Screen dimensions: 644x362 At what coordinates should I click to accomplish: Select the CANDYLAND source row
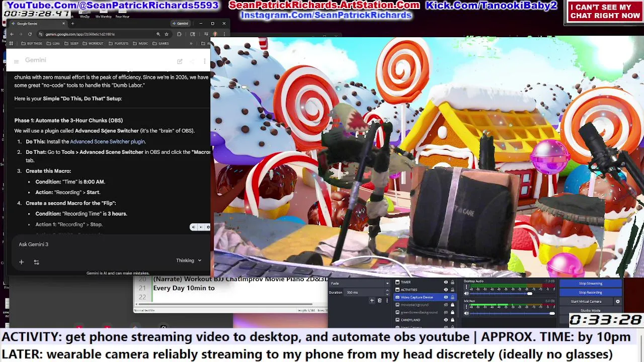coord(425,320)
